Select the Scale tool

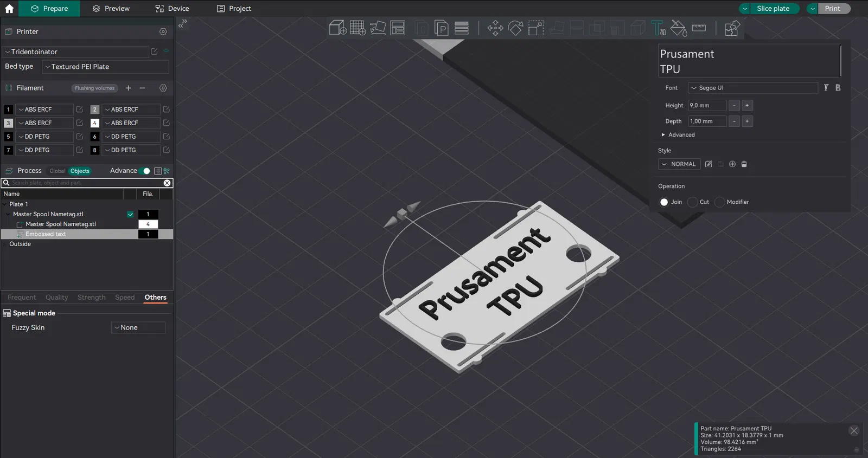tap(536, 28)
